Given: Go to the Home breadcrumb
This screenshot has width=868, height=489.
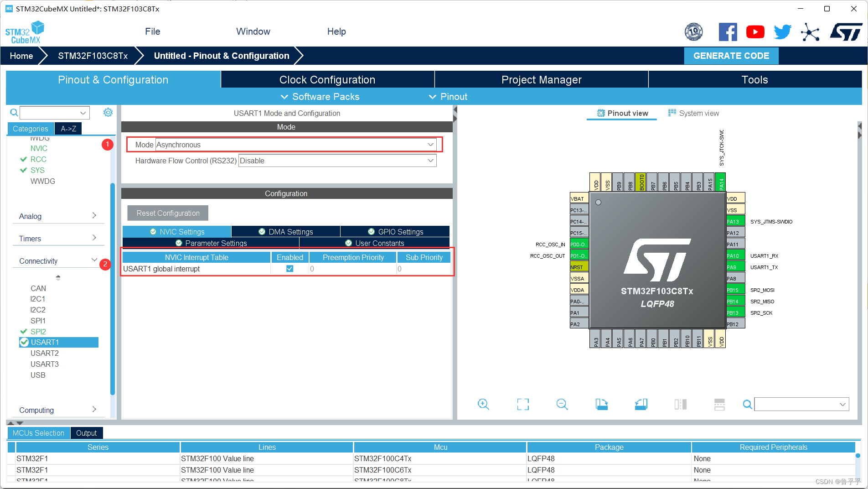Looking at the screenshot, I should [x=21, y=56].
